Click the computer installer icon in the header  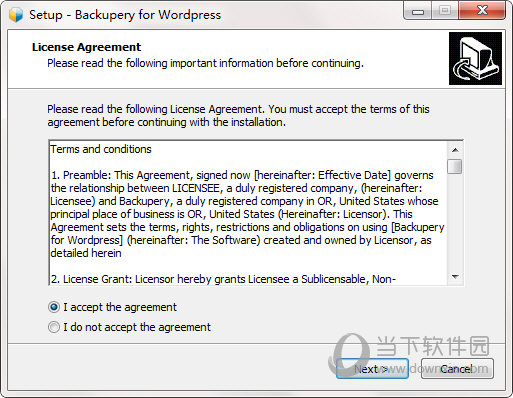coord(475,58)
